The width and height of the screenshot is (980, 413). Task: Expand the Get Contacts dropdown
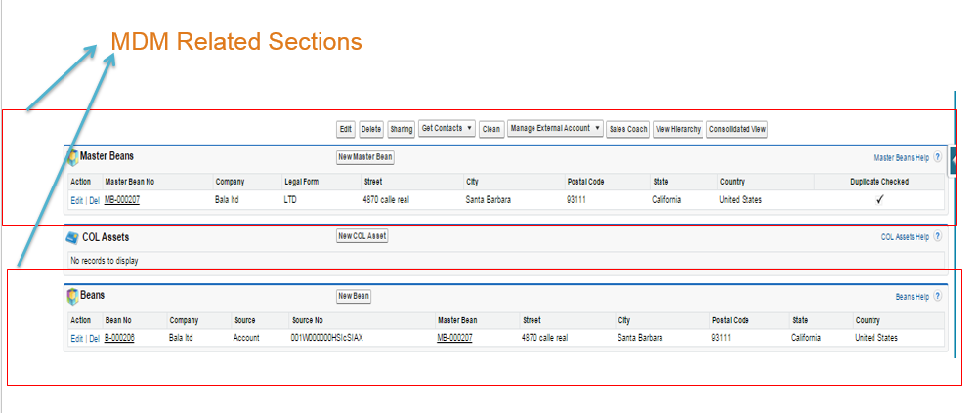447,129
